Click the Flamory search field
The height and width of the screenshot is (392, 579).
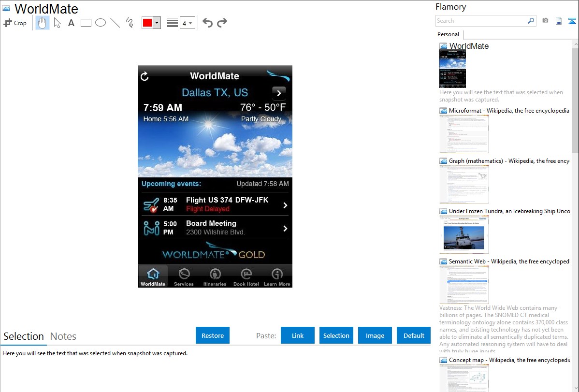(481, 21)
